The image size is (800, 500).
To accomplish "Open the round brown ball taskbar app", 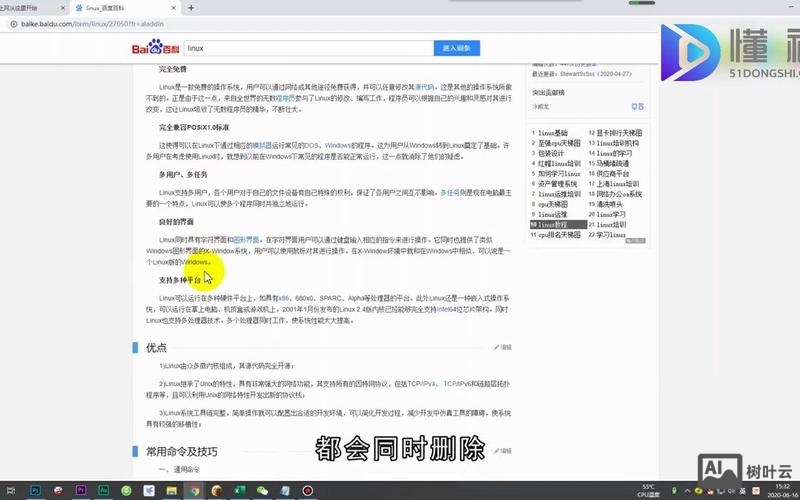I will pyautogui.click(x=217, y=491).
